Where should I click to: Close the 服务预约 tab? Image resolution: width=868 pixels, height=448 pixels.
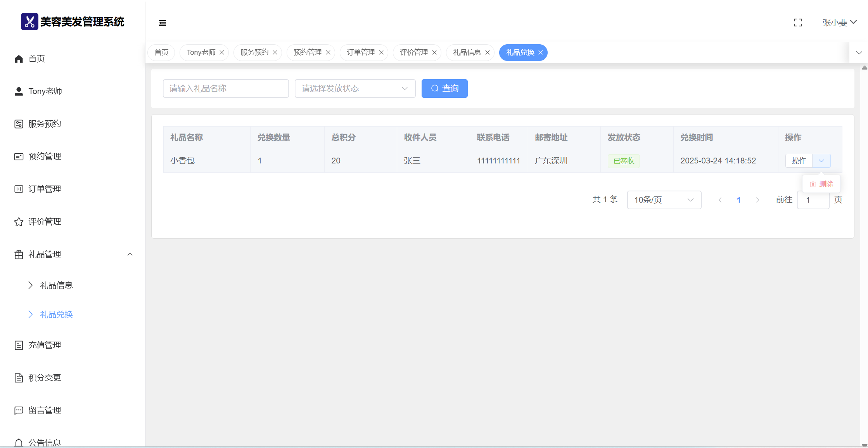pos(275,52)
